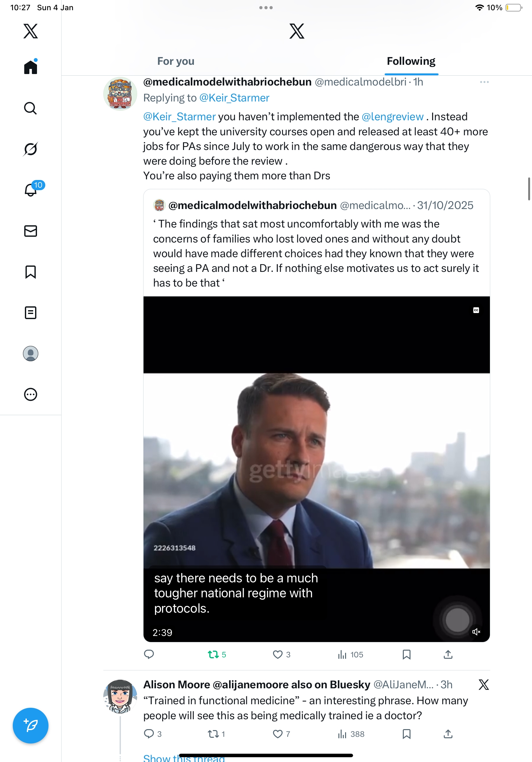Viewport: 532px width, 762px height.
Task: Open the profile avatar in sidebar
Action: (x=31, y=354)
